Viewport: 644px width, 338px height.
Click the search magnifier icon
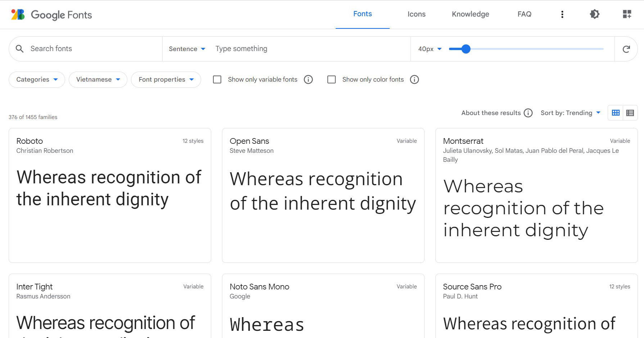(20, 49)
